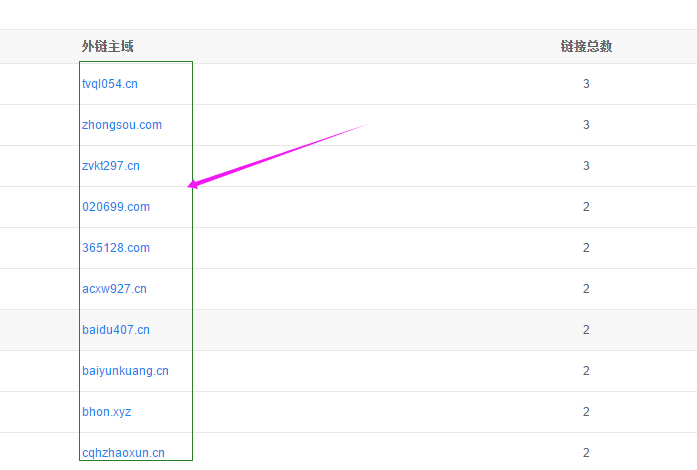Select the link count in bhon.xyz row
This screenshot has width=697, height=470.
(586, 412)
